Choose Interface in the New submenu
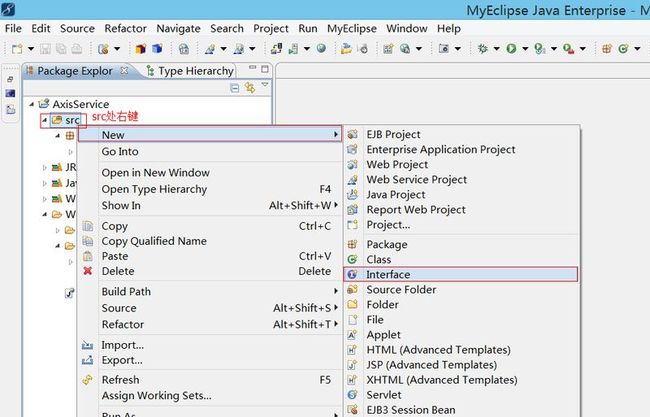Viewport: 650px width, 417px height. point(461,274)
